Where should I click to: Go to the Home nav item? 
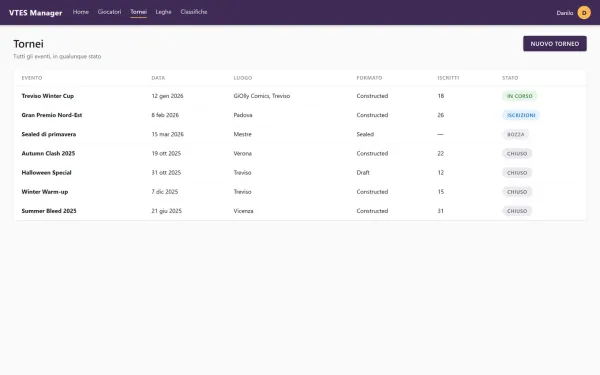81,12
